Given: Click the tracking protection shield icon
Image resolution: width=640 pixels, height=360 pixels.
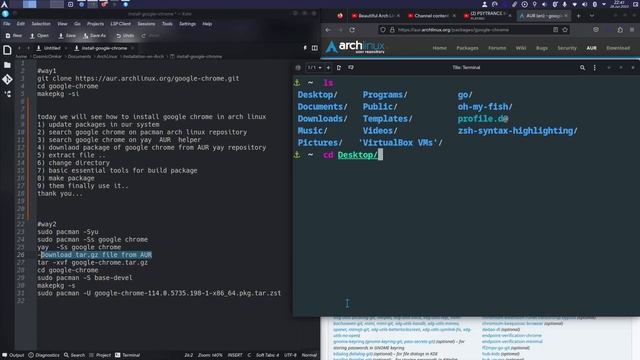Looking at the screenshot, I should pos(382,30).
